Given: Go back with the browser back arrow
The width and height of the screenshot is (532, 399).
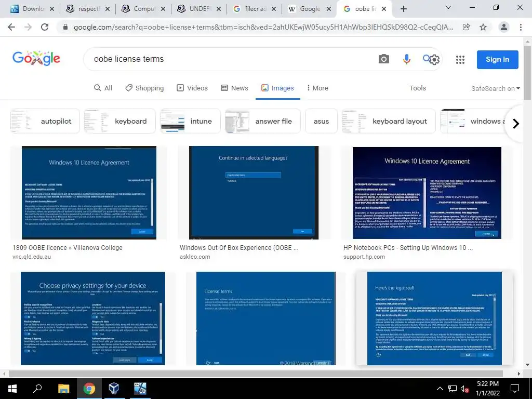Looking at the screenshot, I should pyautogui.click(x=11, y=27).
